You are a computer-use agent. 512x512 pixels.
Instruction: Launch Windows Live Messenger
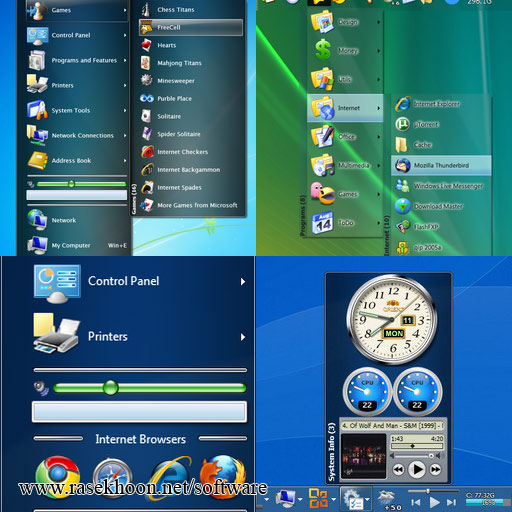coord(441,186)
